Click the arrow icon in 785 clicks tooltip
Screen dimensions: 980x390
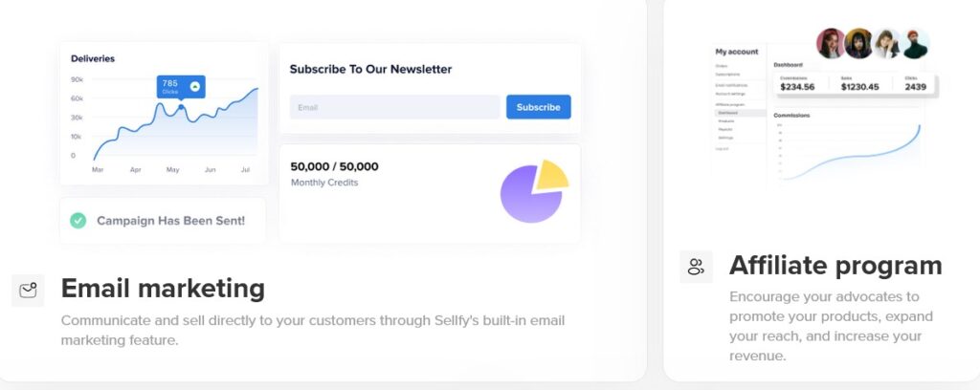click(x=194, y=86)
